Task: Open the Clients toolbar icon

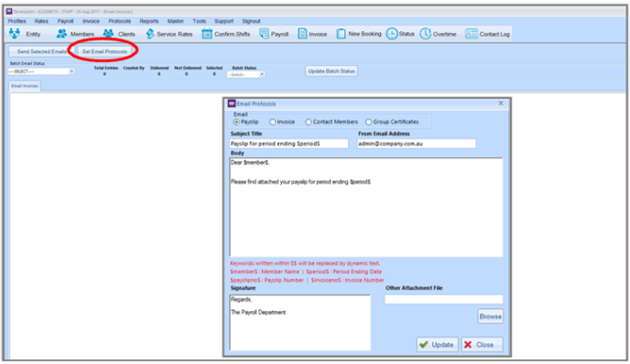Action: 108,34
